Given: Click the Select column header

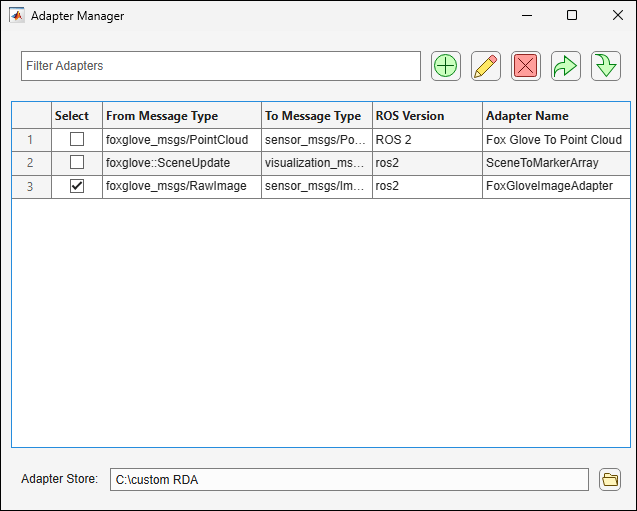Looking at the screenshot, I should click(77, 115).
